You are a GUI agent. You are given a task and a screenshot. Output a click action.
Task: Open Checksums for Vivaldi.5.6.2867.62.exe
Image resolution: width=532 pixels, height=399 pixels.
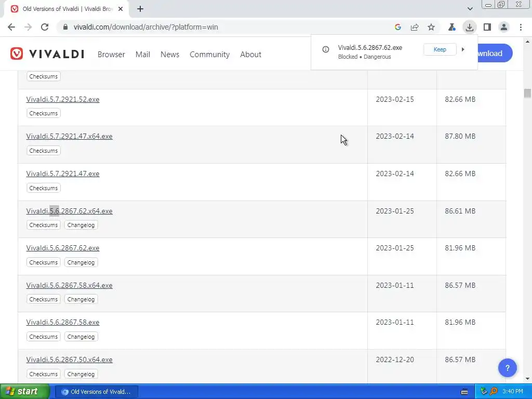(x=44, y=262)
